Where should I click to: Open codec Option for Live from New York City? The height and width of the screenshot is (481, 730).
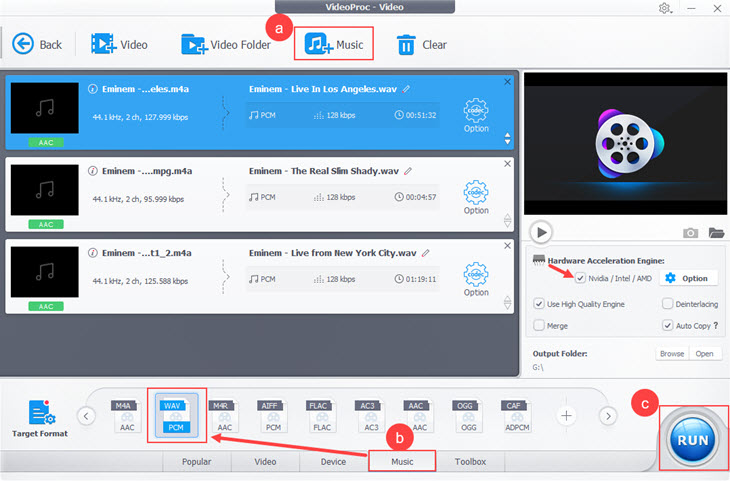pos(476,280)
